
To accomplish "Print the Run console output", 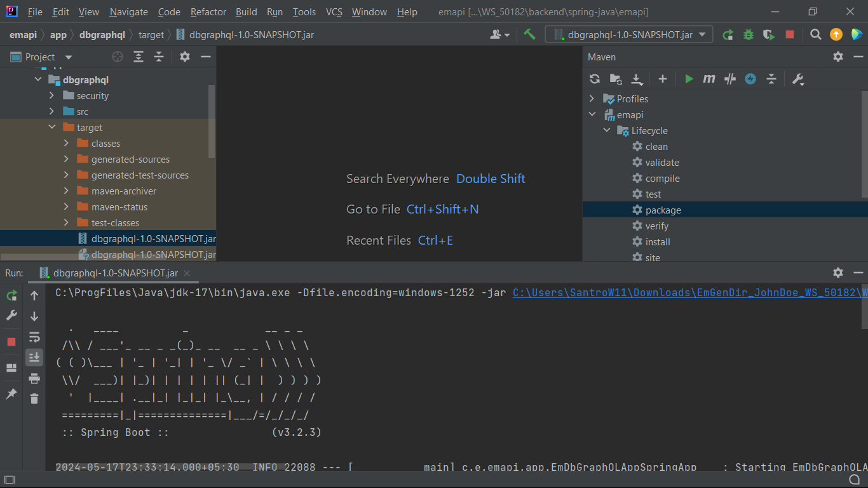I will [34, 379].
